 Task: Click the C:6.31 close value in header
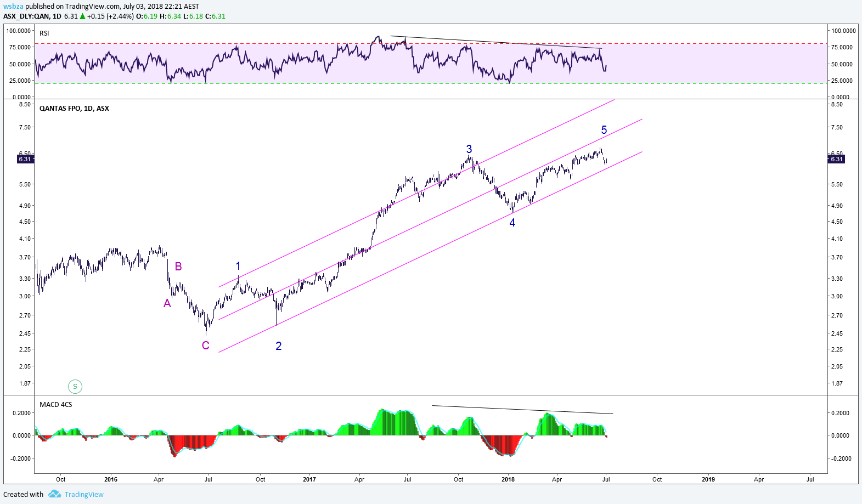pos(215,16)
